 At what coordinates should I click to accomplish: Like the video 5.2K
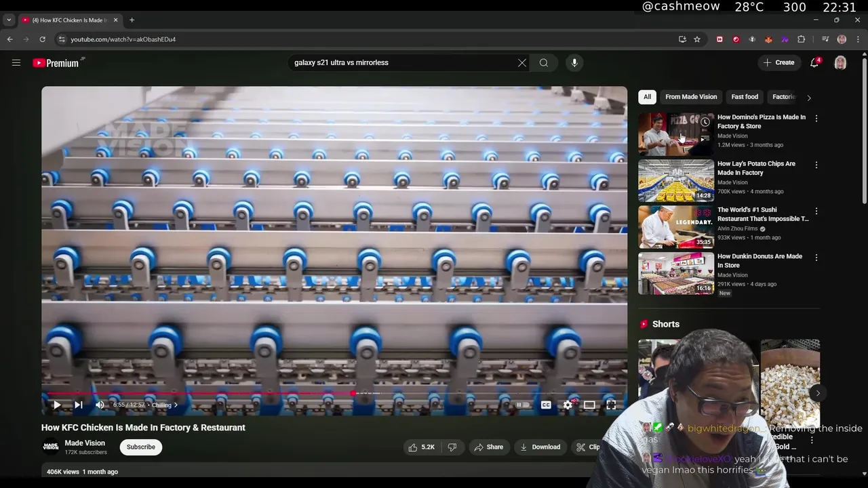pos(420,447)
